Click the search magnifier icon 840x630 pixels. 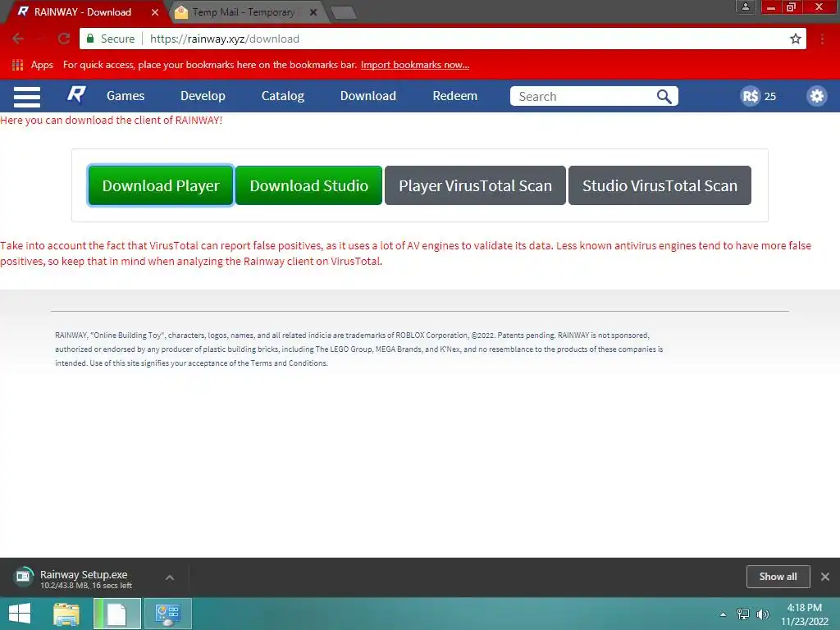click(664, 97)
